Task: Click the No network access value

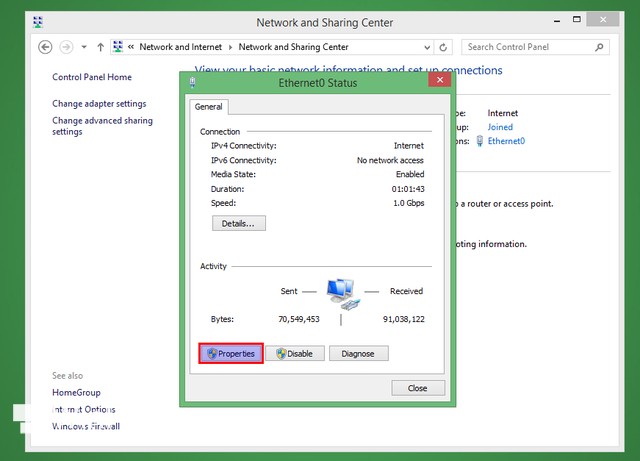Action: pos(390,160)
